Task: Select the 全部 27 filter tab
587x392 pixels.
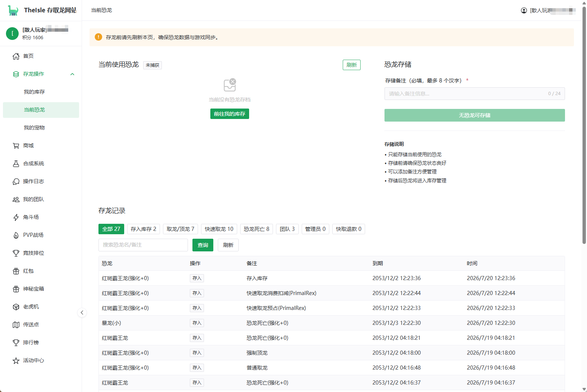Action: click(111, 229)
